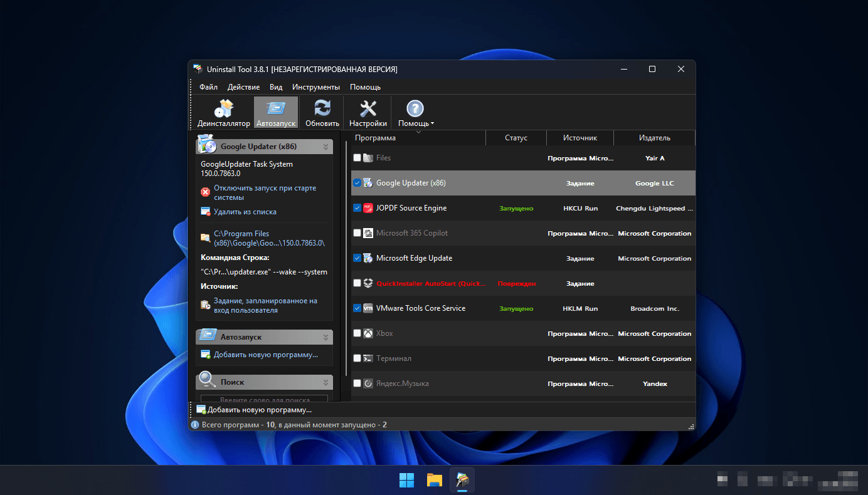Click the Удалить из списка link
Image resolution: width=868 pixels, height=495 pixels.
pos(245,212)
